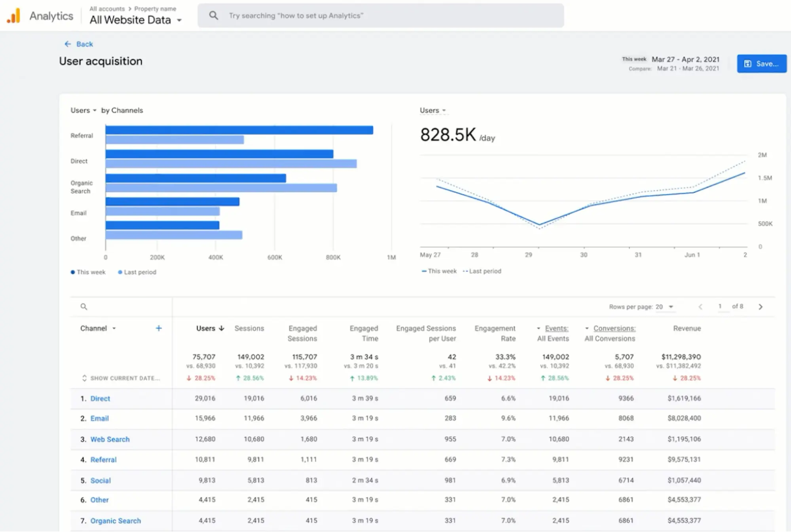Click the Back arrow icon
This screenshot has width=791, height=532.
tap(68, 44)
